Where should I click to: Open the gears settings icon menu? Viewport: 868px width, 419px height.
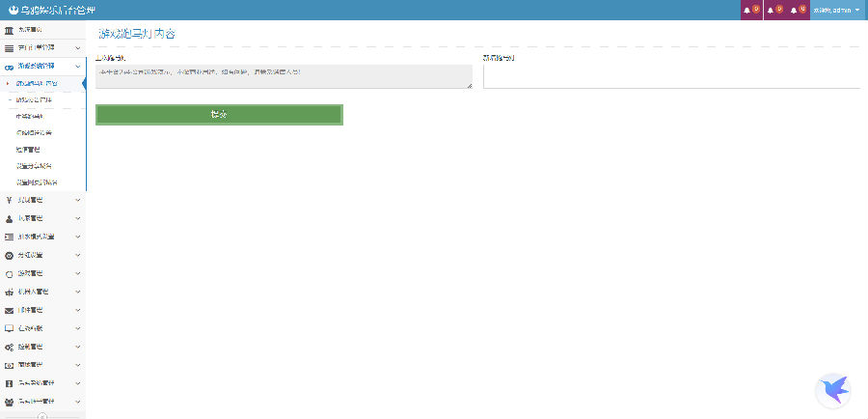click(9, 347)
